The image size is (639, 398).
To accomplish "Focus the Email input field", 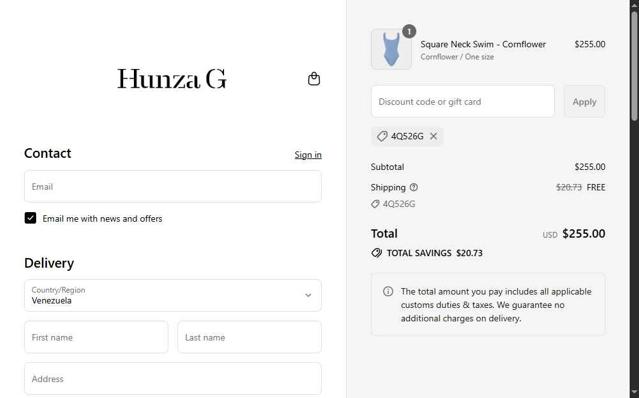I will (173, 187).
